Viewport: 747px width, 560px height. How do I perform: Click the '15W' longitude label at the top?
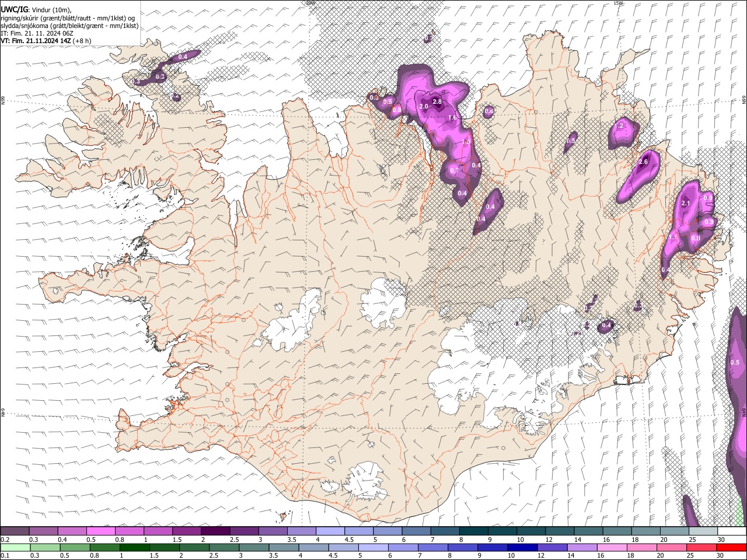619,3
